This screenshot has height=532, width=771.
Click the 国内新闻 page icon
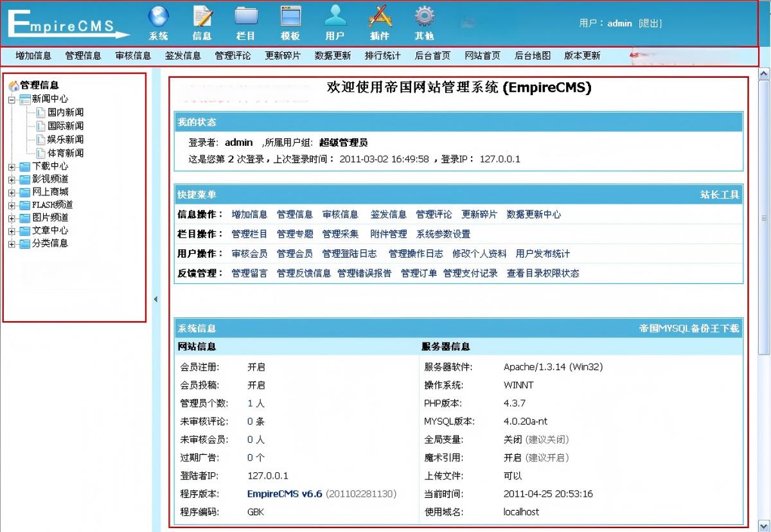tap(41, 112)
